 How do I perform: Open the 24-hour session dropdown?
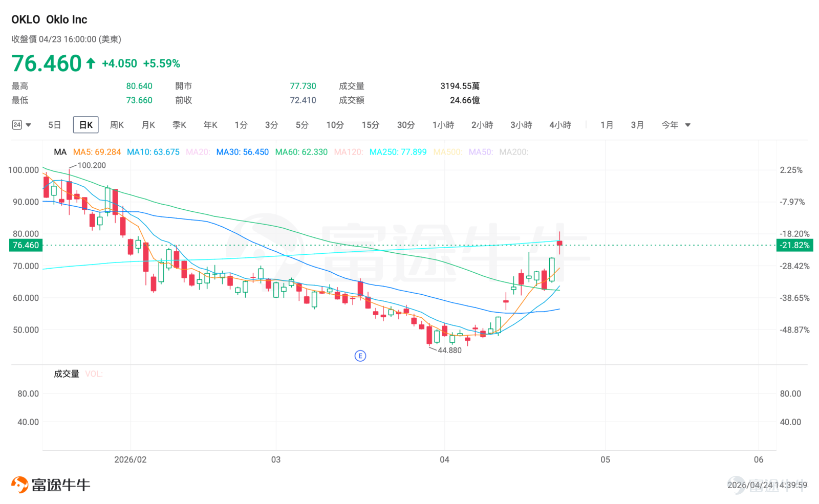pyautogui.click(x=21, y=125)
